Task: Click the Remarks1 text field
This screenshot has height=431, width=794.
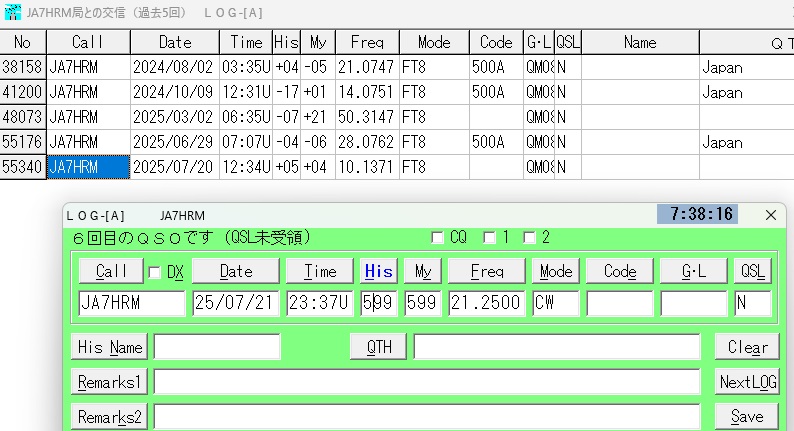Action: click(427, 382)
